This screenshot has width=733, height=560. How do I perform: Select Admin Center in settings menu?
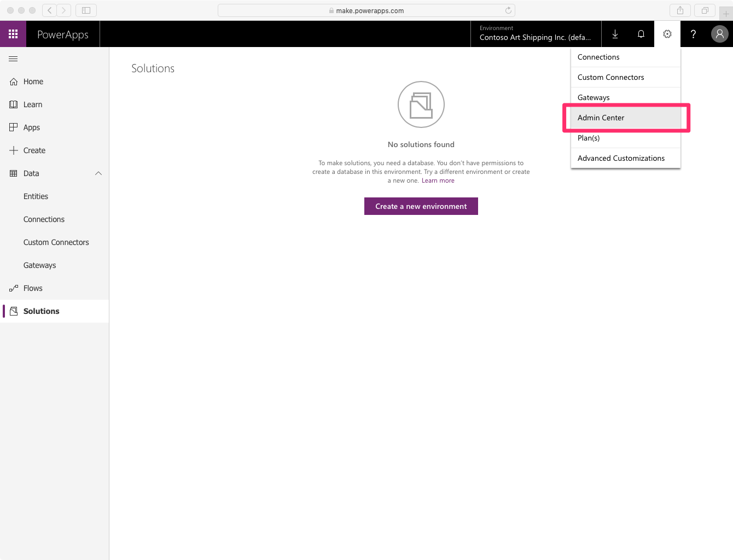point(626,118)
